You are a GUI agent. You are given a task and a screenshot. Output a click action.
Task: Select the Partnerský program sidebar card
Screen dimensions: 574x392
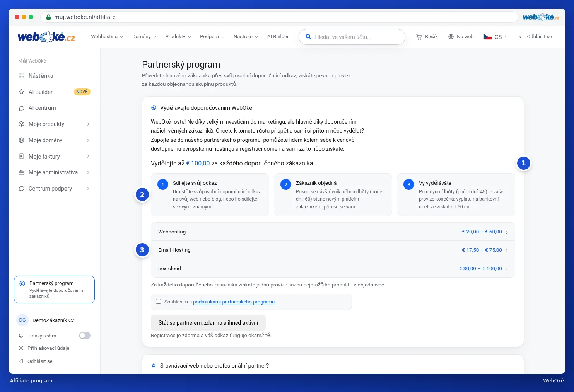coord(55,290)
